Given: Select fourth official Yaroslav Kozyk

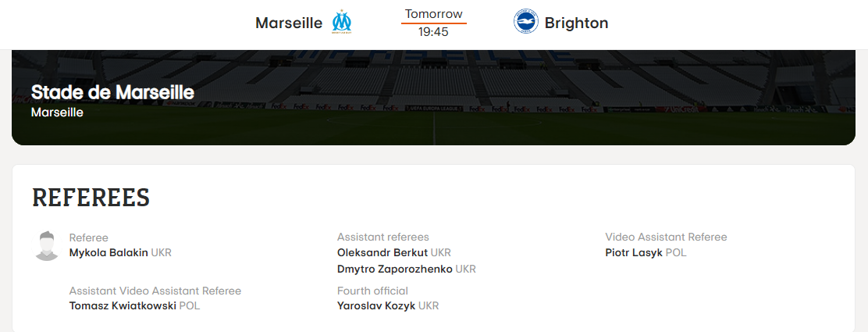Looking at the screenshot, I should (376, 306).
